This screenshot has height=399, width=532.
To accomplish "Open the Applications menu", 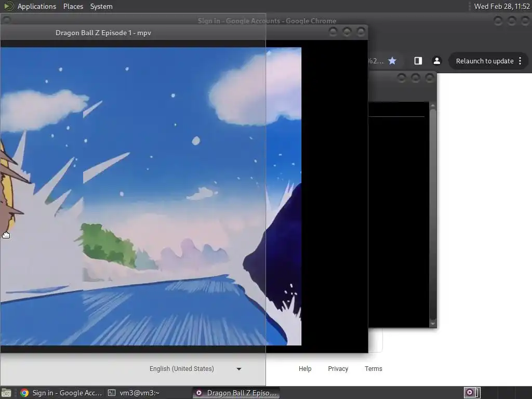I will pos(37,6).
